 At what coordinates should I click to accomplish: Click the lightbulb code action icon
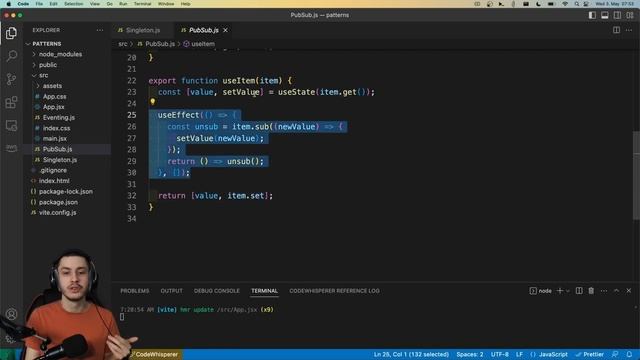[153, 102]
